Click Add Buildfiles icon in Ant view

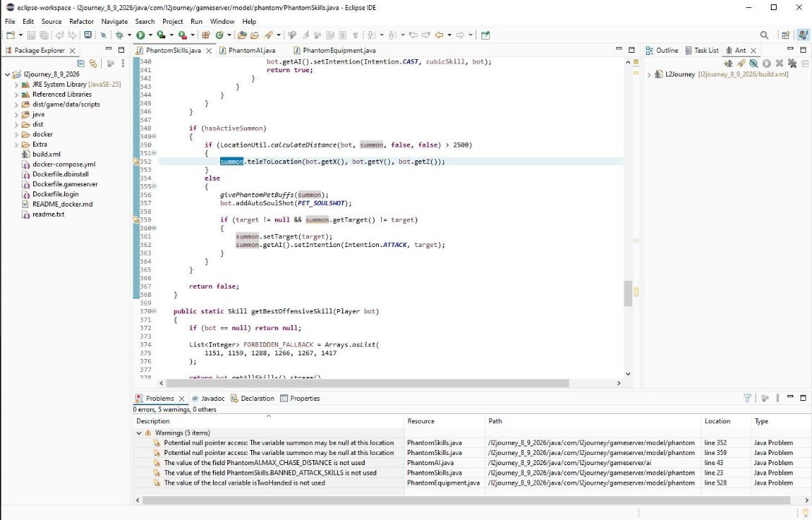coord(728,63)
